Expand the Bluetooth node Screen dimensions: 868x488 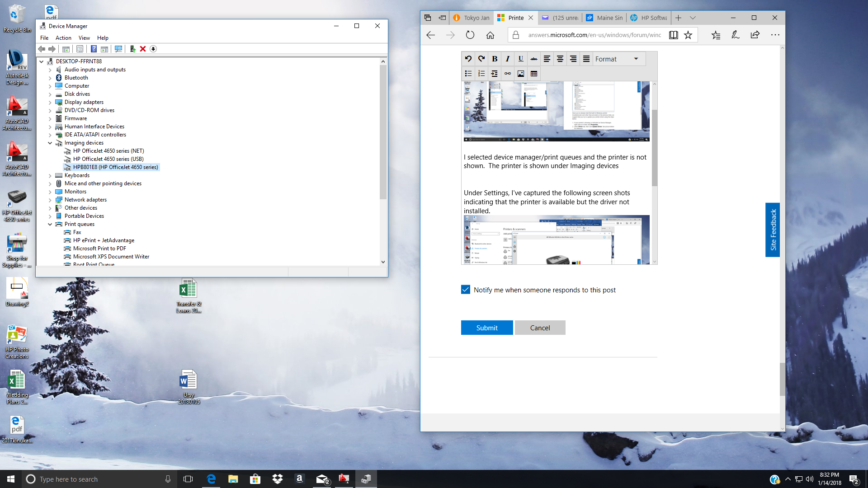tap(50, 78)
